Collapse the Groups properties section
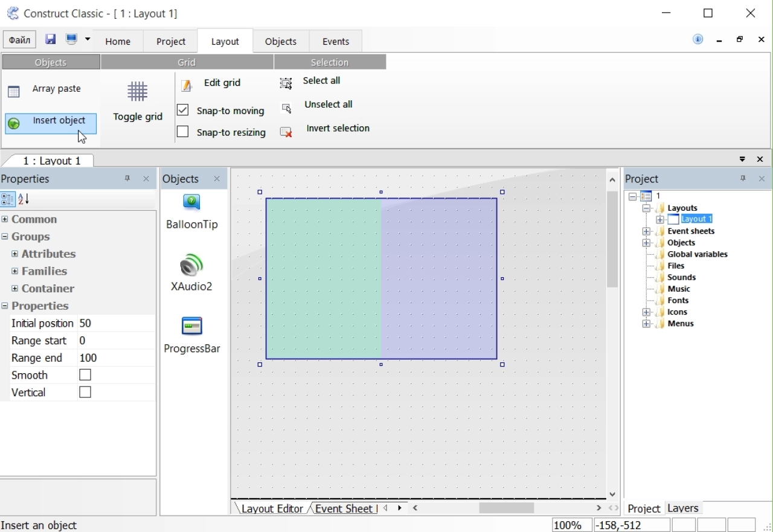 pyautogui.click(x=5, y=237)
